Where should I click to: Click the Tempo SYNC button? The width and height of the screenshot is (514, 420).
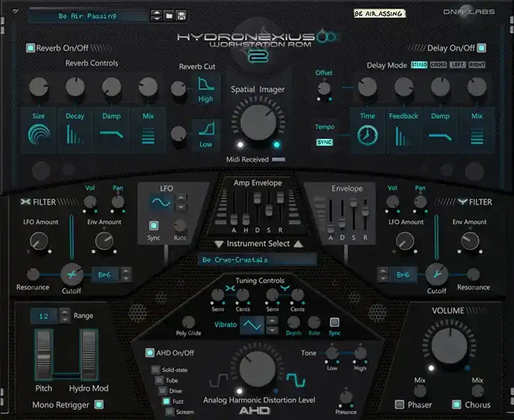pos(324,142)
